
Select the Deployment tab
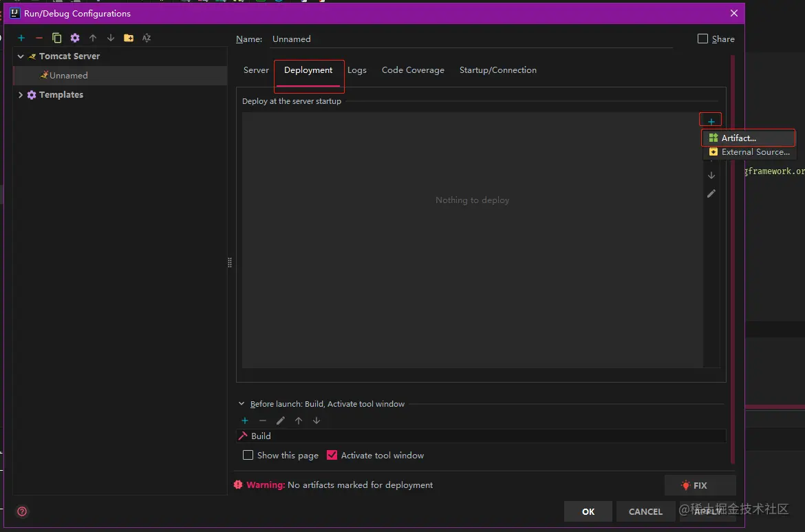(308, 70)
